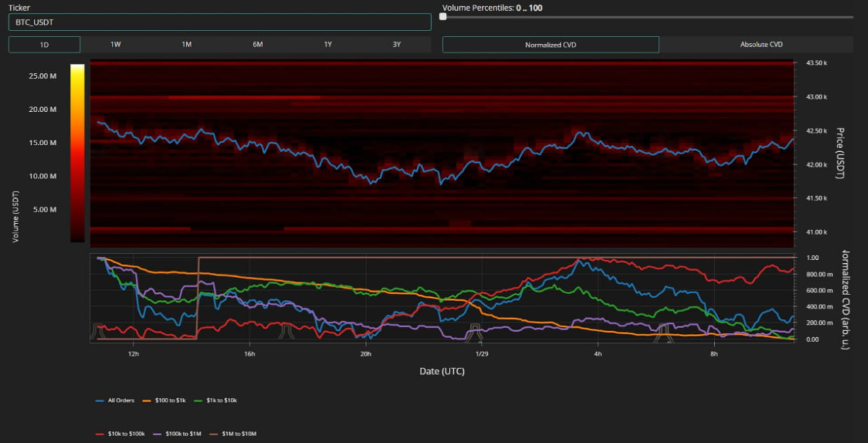Viewport: 868px width, 443px height.
Task: Click the 43.00 k price axis label
Action: pos(816,96)
